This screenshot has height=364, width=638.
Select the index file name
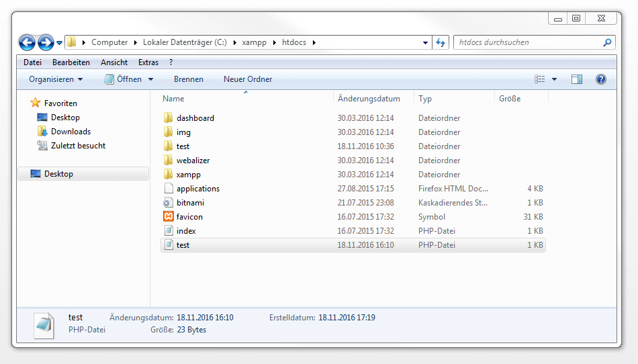point(186,230)
